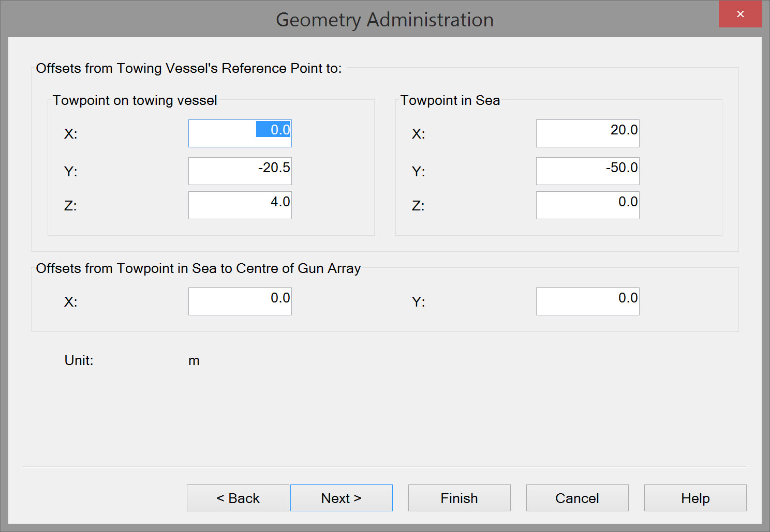Click the Towpoint in Sea X field showing 20.0
The width and height of the screenshot is (770, 532).
click(587, 133)
